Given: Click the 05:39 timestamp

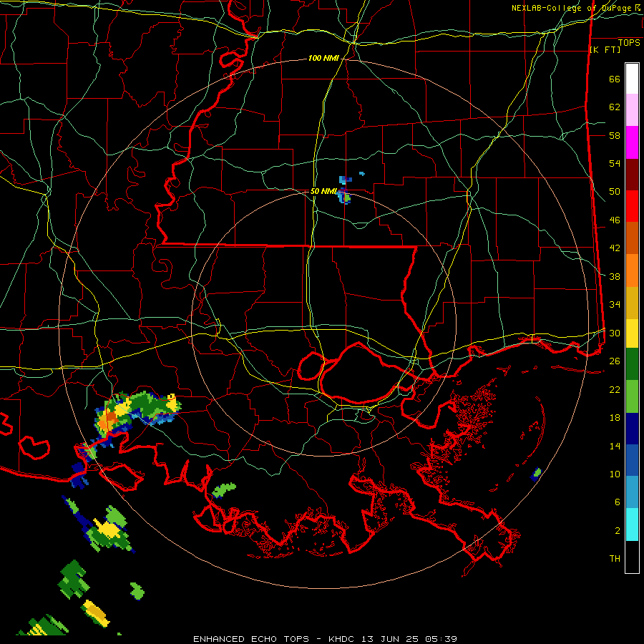Looking at the screenshot, I should [441, 639].
